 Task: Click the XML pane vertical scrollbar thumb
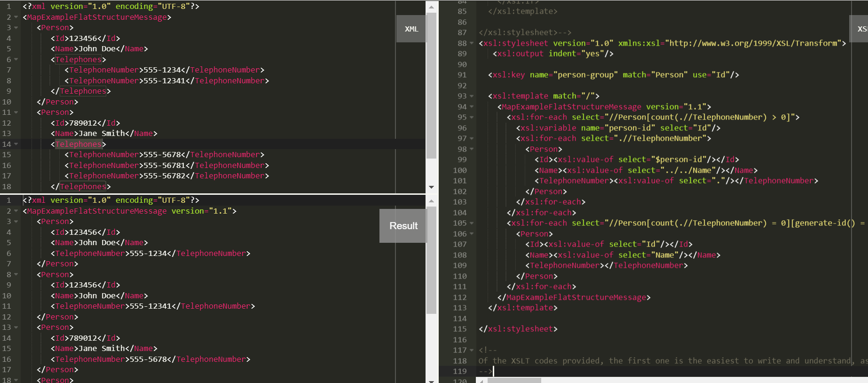coord(431,86)
